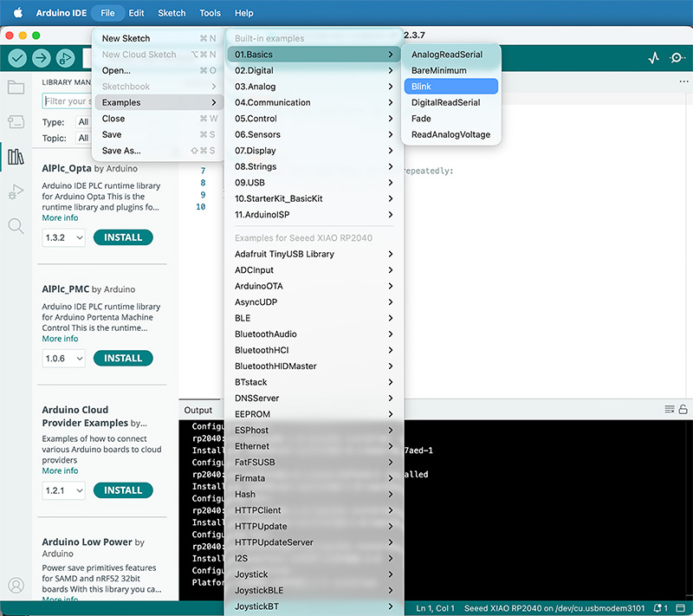
Task: Upload the sketch using the arrow icon
Action: tap(41, 57)
